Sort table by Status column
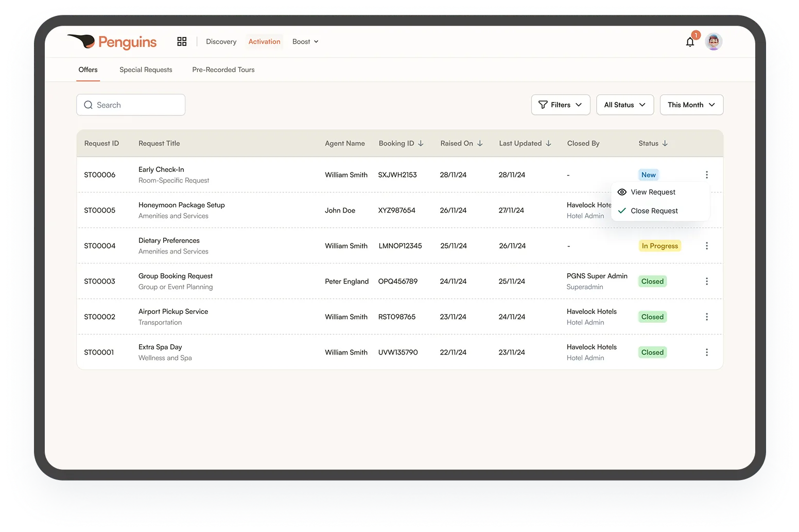 point(665,144)
